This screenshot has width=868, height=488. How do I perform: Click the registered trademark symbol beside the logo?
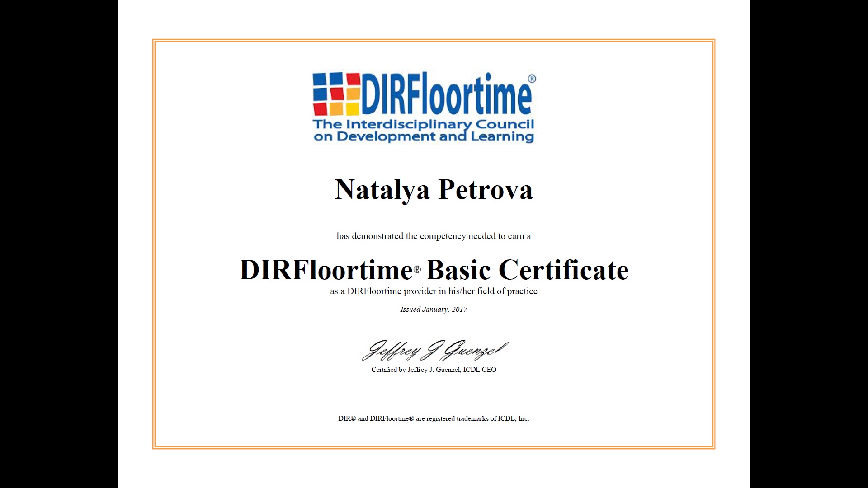click(532, 79)
